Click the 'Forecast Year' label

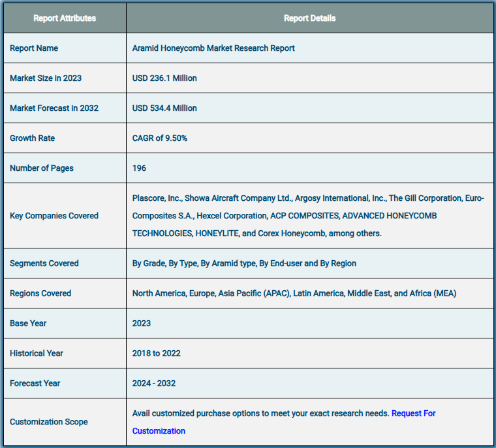tap(35, 383)
